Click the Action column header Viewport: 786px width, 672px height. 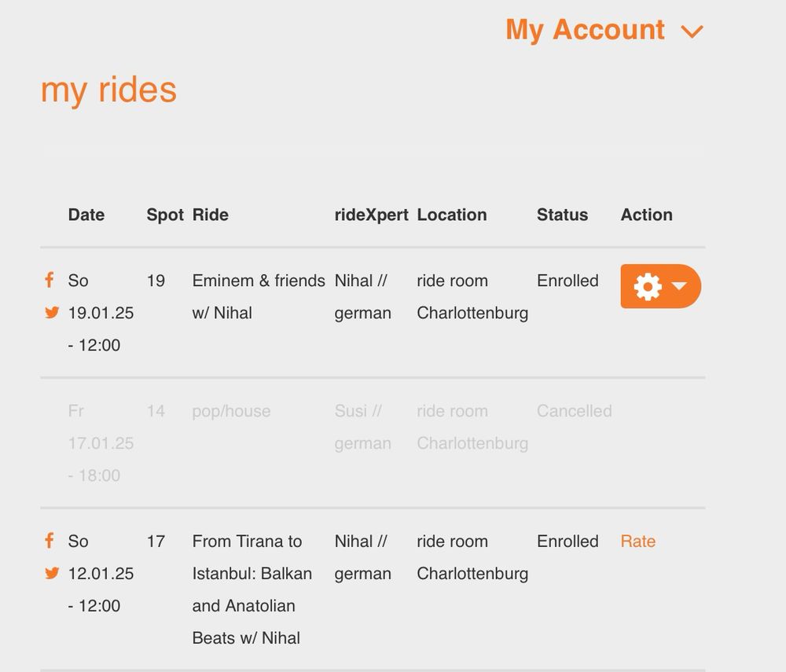[x=647, y=215]
